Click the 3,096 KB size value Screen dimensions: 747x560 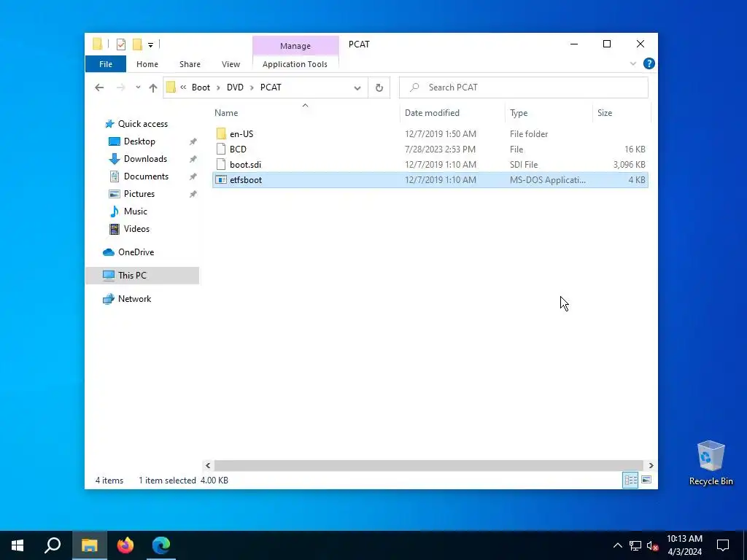click(630, 164)
